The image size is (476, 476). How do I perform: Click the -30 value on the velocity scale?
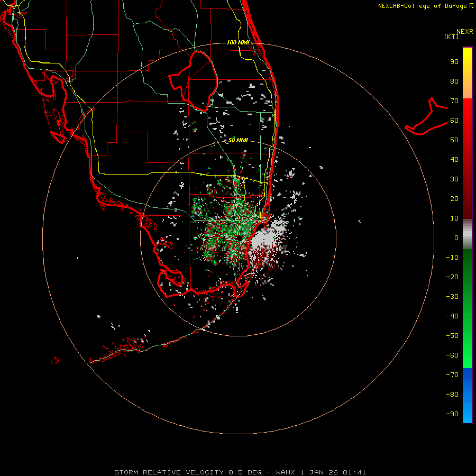click(x=452, y=297)
